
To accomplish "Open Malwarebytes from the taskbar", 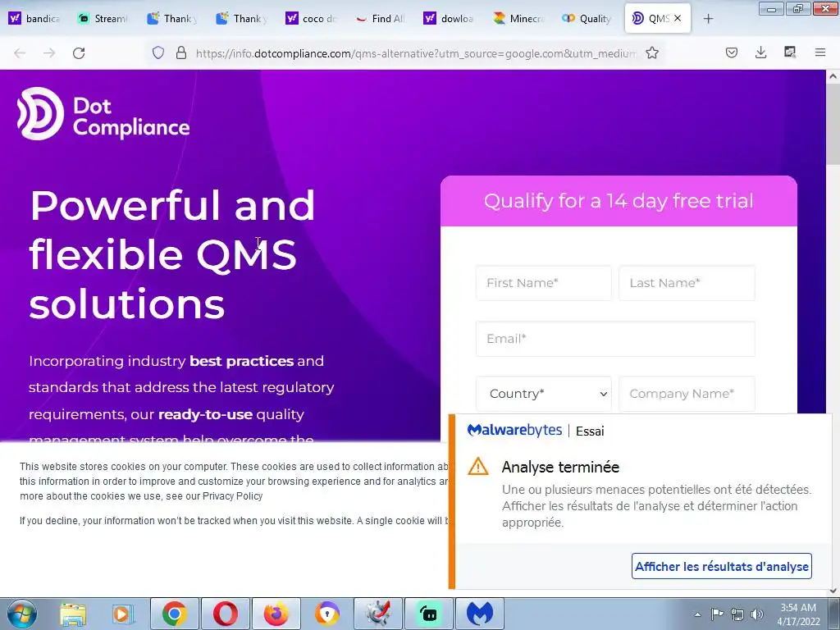I will [x=479, y=614].
